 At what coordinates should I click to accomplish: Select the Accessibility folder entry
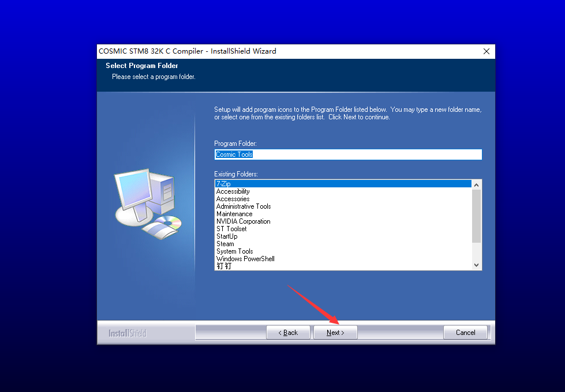pos(343,191)
